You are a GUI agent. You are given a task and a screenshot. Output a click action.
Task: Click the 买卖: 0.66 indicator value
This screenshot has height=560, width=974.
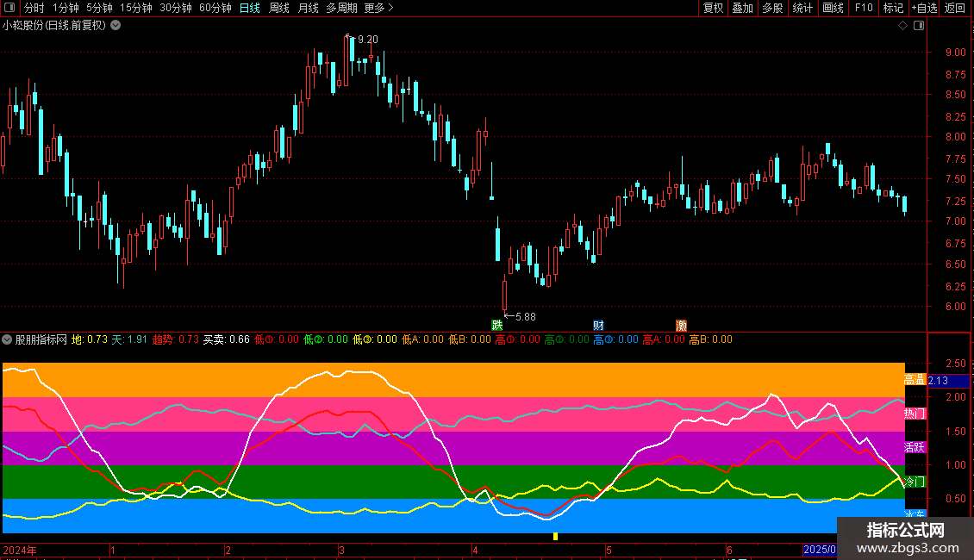(226, 339)
